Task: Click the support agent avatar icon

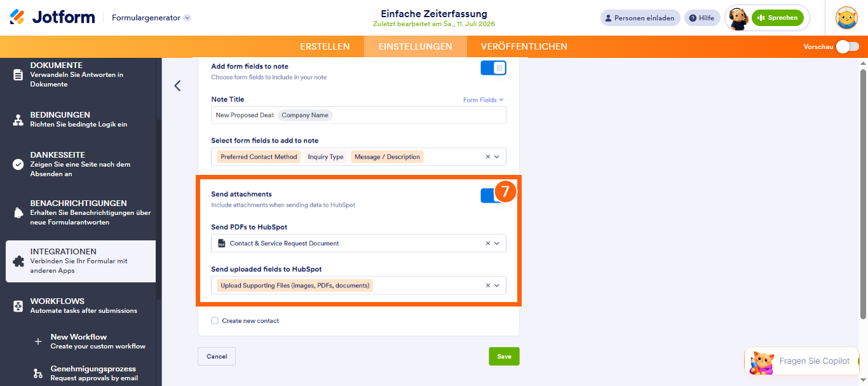Action: [x=738, y=18]
